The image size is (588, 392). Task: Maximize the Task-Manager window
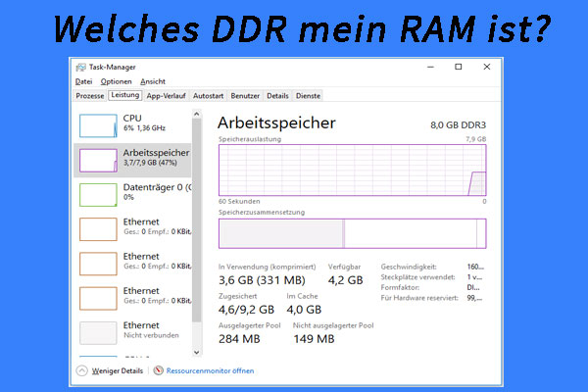[459, 67]
